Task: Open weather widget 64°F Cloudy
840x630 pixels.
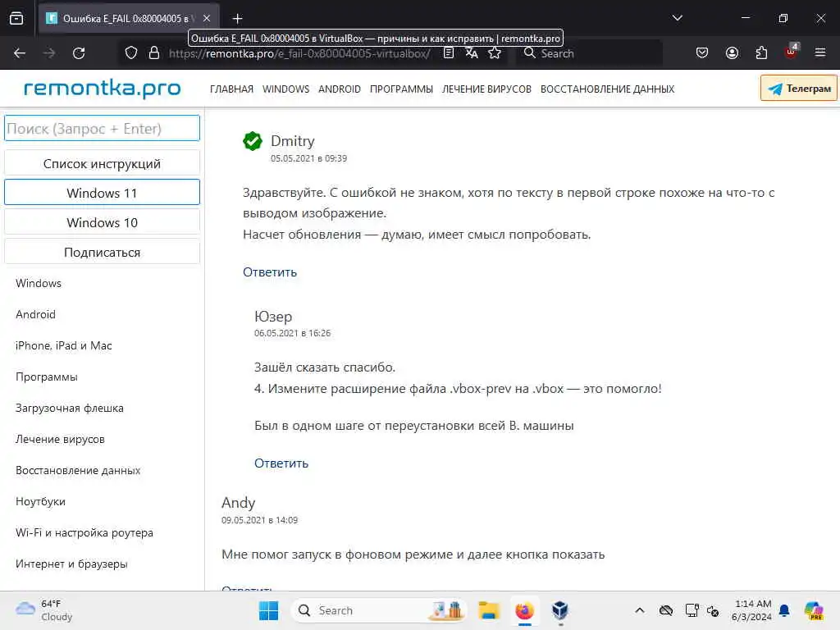Action: [44, 610]
